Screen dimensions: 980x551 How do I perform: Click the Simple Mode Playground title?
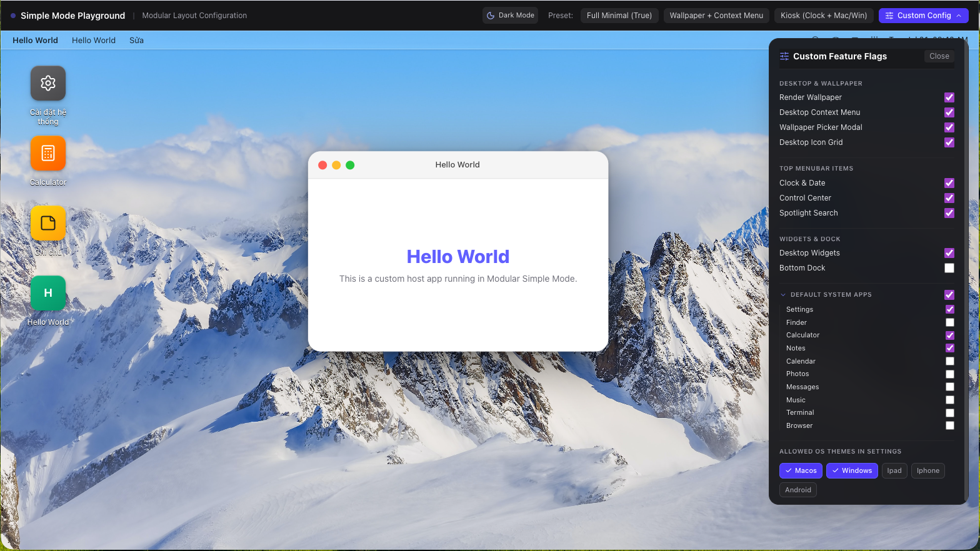pyautogui.click(x=72, y=16)
